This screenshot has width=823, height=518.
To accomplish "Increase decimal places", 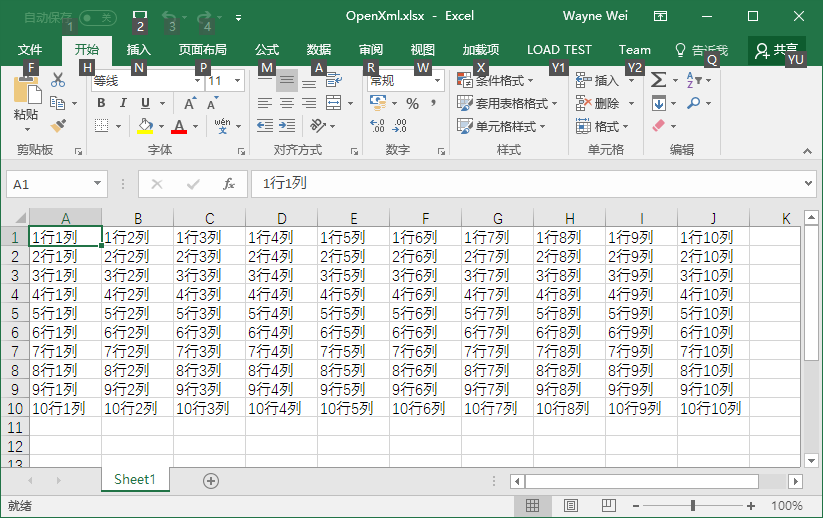I will click(x=377, y=126).
